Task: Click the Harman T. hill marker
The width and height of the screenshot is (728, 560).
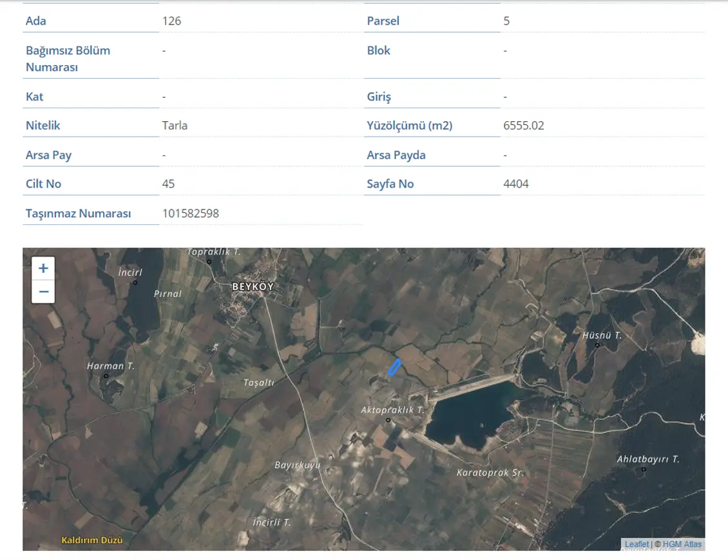Action: pos(106,376)
